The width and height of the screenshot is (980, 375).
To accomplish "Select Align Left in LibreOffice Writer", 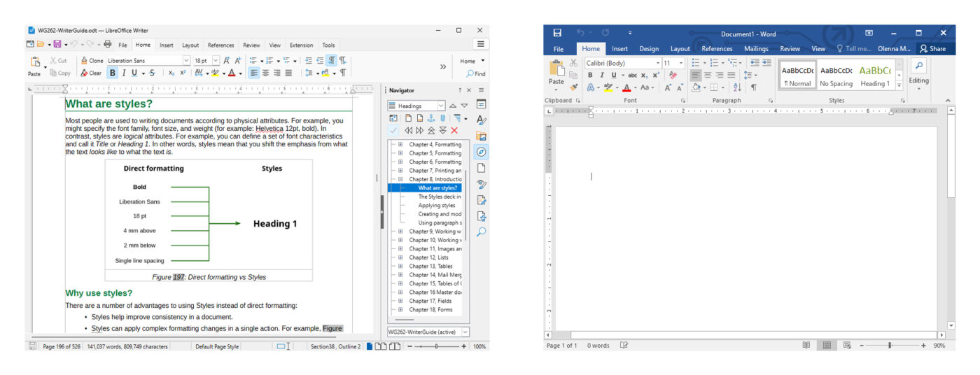I will click(x=253, y=73).
